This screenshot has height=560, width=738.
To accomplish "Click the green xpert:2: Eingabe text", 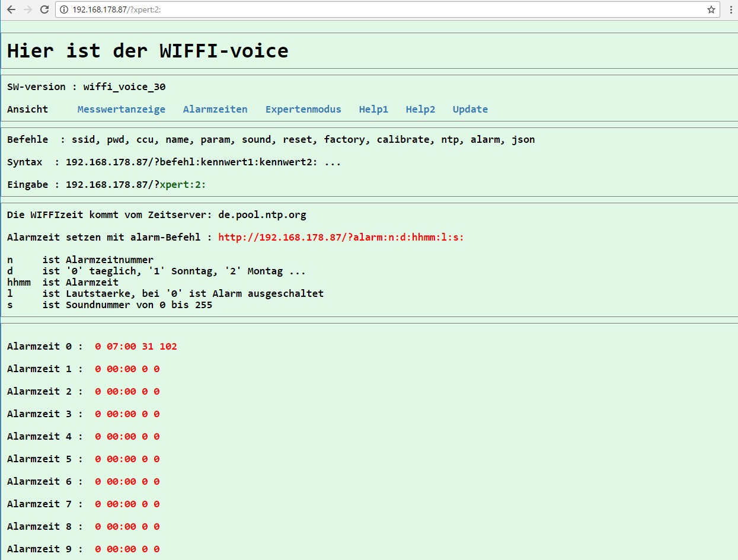I will pos(183,185).
